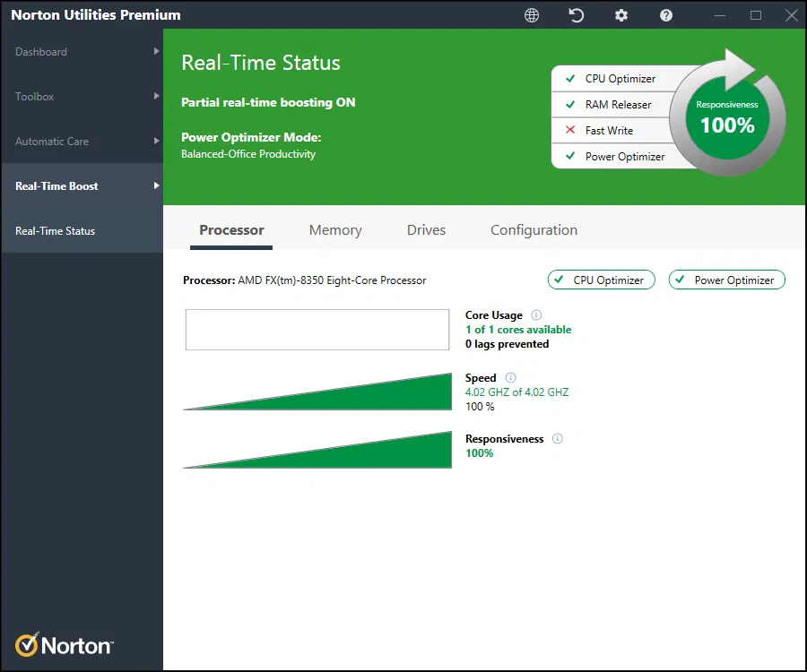Open the Drives tab

426,230
